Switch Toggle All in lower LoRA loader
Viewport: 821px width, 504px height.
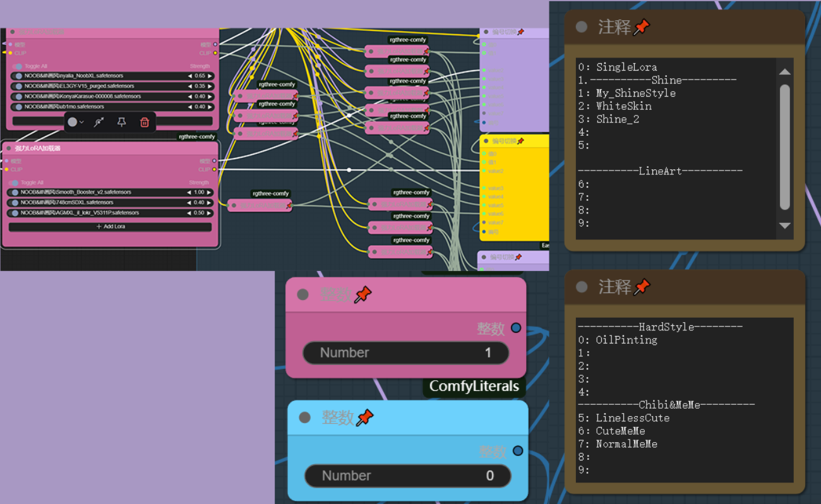(14, 183)
